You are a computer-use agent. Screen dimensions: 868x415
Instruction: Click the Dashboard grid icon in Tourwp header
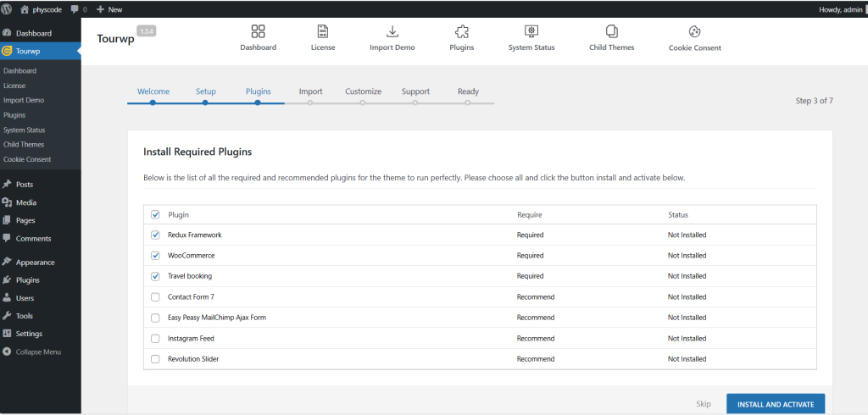pos(258,31)
